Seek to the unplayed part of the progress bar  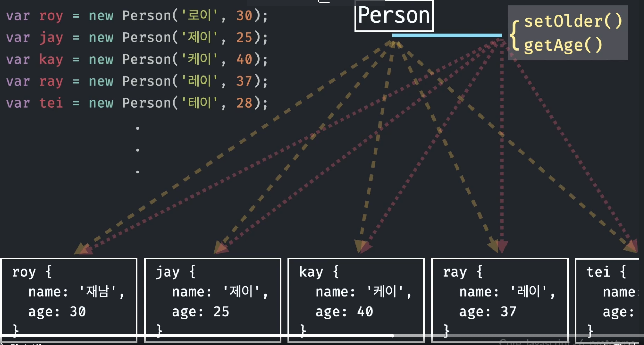(518, 336)
